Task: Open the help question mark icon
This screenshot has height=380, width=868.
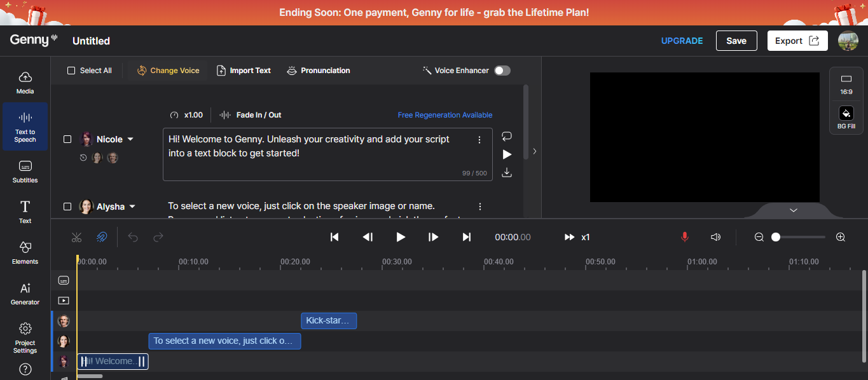Action: pos(25,369)
